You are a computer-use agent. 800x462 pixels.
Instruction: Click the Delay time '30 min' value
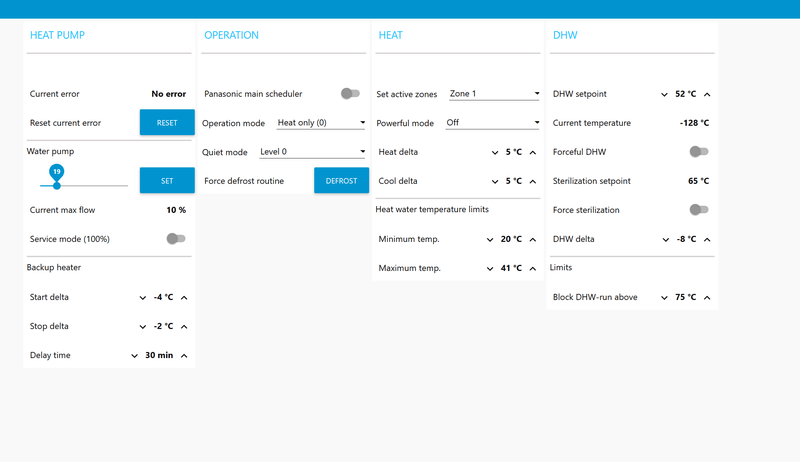(159, 355)
